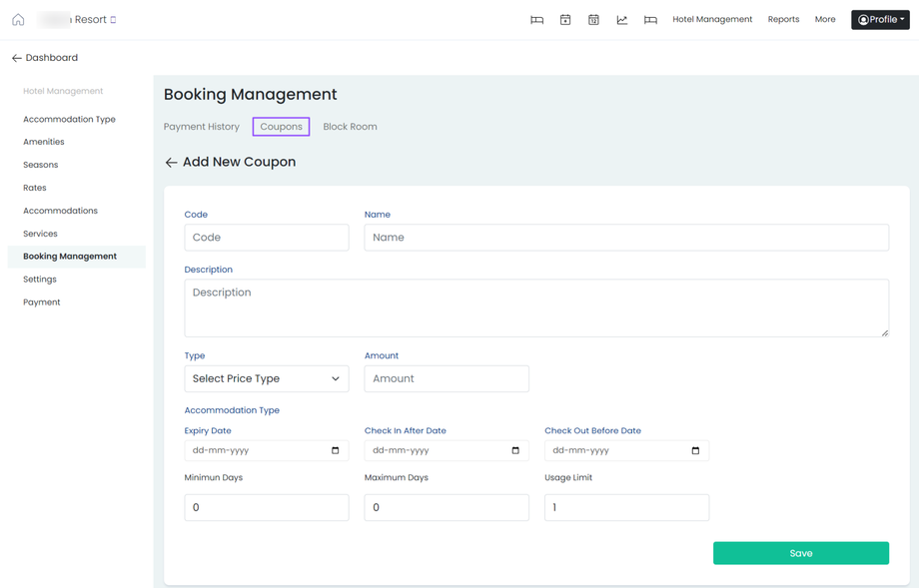Screen dimensions: 919x588
Task: Click the back arrow beside Add New Coupon
Action: (171, 162)
